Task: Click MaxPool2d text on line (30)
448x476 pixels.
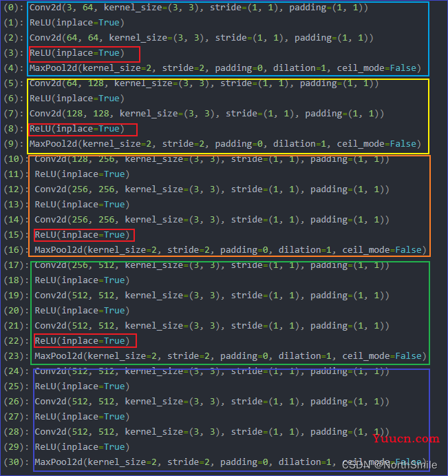Action: coord(58,462)
